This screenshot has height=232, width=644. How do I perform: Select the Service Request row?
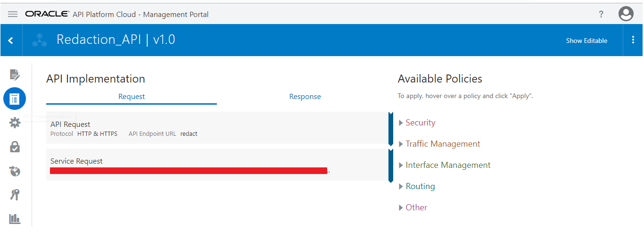(217, 165)
